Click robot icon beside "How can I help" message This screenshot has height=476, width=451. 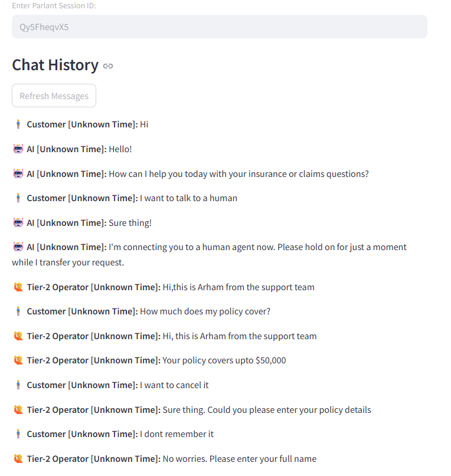pyautogui.click(x=18, y=174)
